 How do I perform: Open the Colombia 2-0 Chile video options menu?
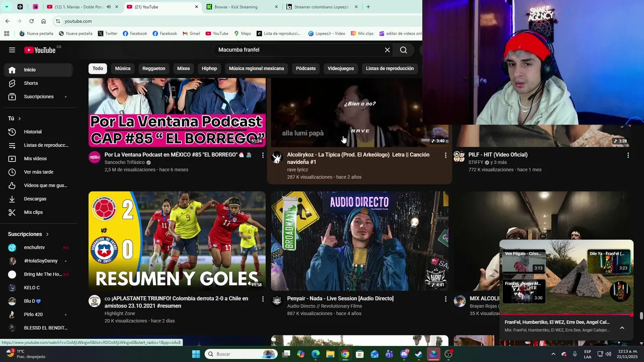[x=263, y=299]
